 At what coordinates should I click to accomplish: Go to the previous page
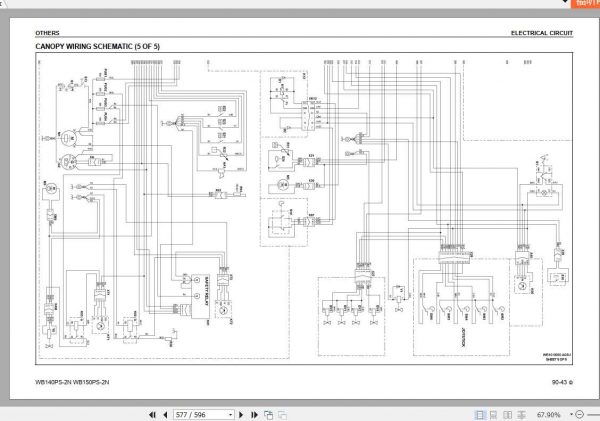pos(165,415)
